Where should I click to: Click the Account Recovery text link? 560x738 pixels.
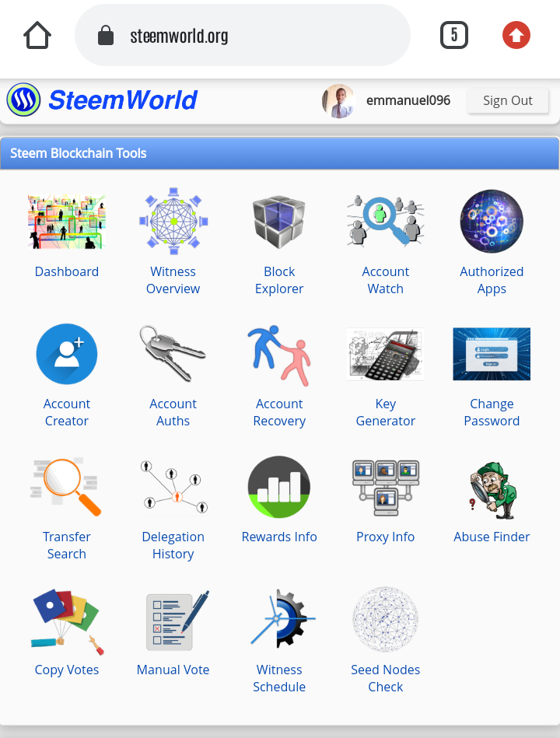tap(279, 412)
